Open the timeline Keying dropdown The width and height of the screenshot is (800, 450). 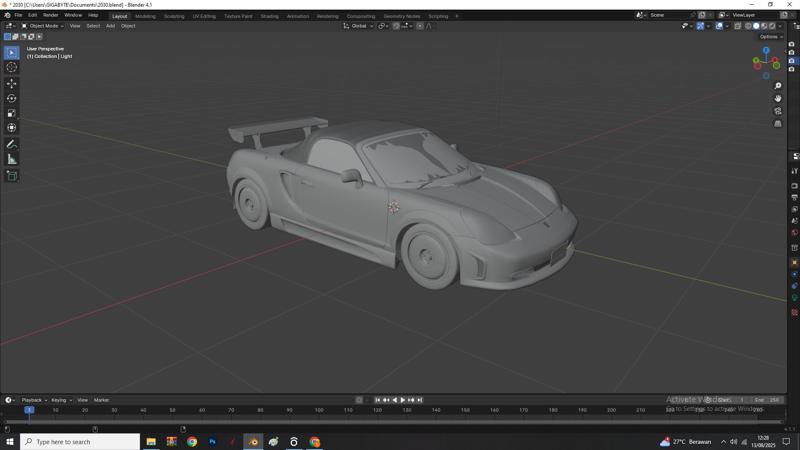point(61,400)
